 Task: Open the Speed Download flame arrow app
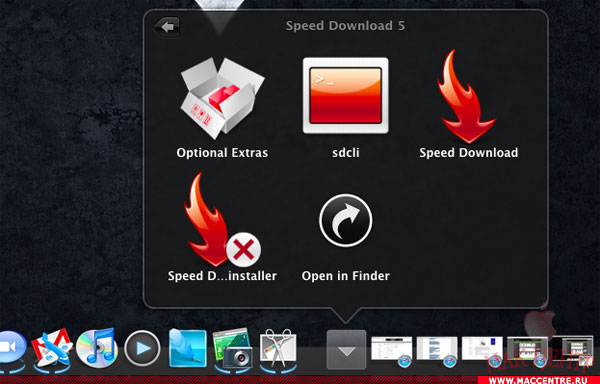coord(468,96)
